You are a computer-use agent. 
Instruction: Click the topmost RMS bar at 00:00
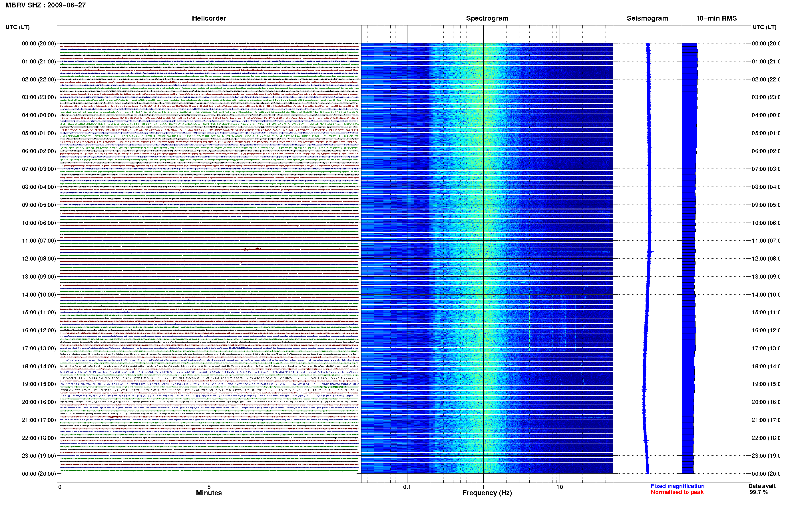(689, 45)
